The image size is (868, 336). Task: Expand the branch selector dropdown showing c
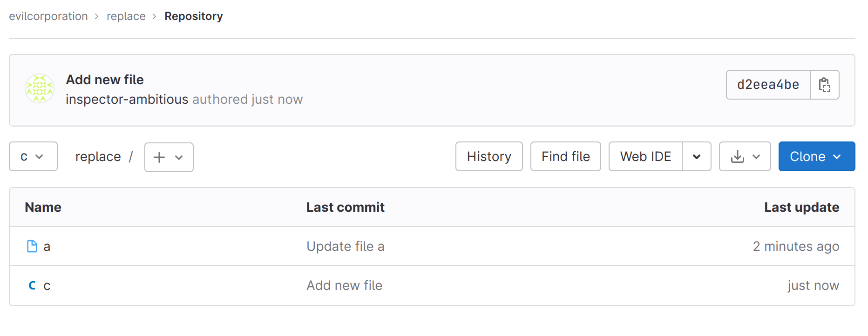coord(33,157)
